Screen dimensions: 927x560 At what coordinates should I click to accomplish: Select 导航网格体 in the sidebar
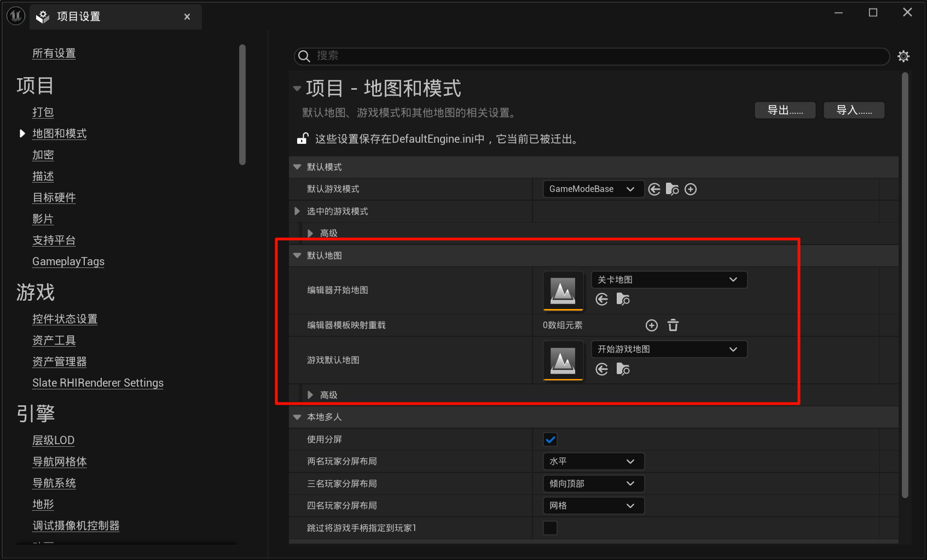coord(59,462)
